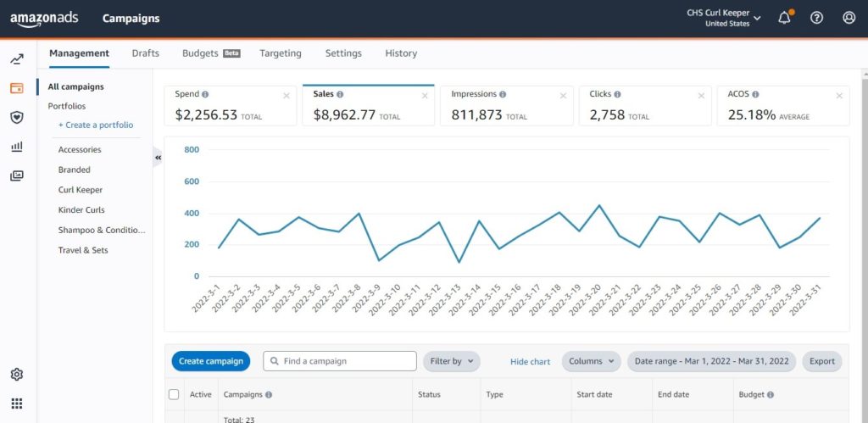Tick the select-all campaigns checkbox
Viewport: 868px width, 423px height.
174,394
